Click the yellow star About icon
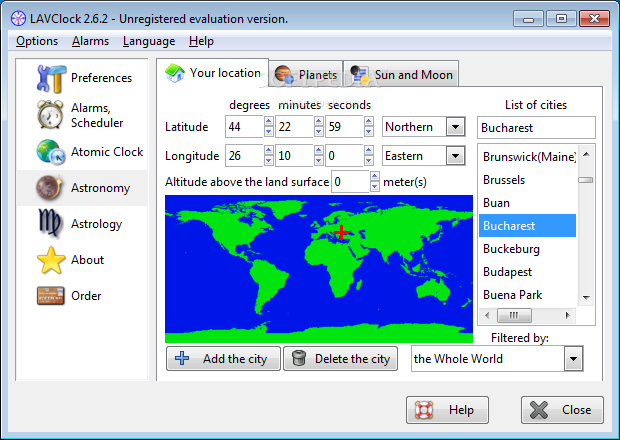Viewport: 620px width, 440px height. tap(51, 260)
